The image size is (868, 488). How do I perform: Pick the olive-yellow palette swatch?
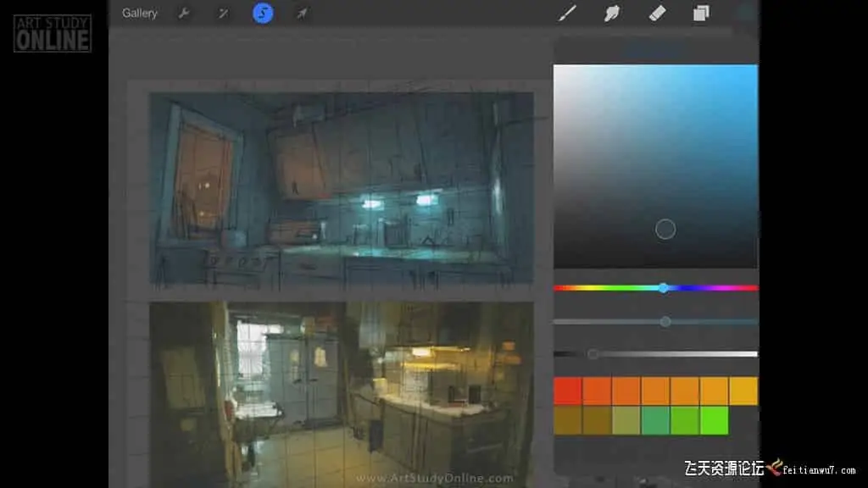click(626, 420)
